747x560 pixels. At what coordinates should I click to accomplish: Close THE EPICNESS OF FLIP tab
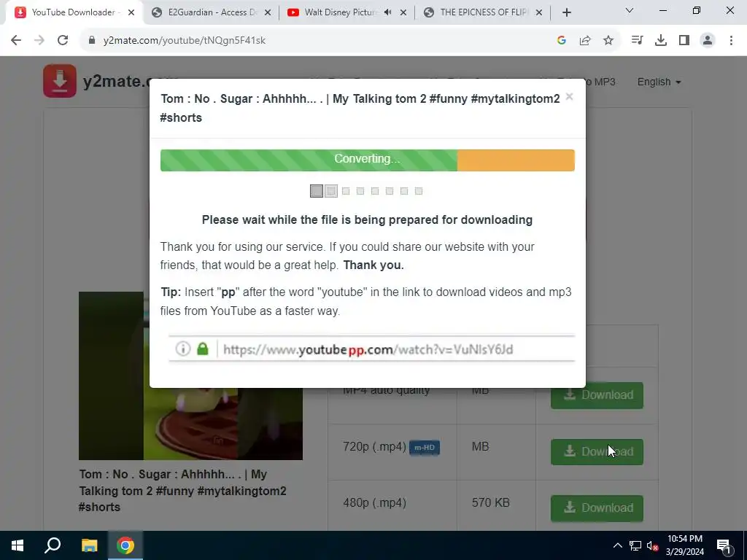539,13
